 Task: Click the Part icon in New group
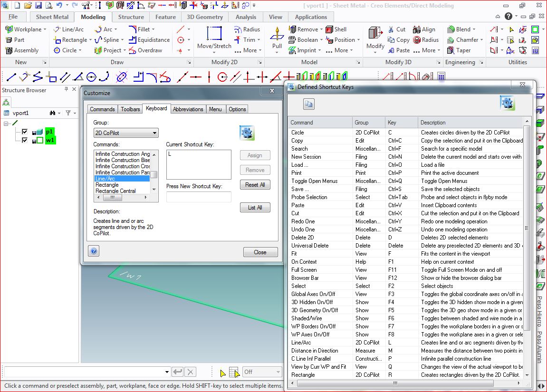(9, 40)
